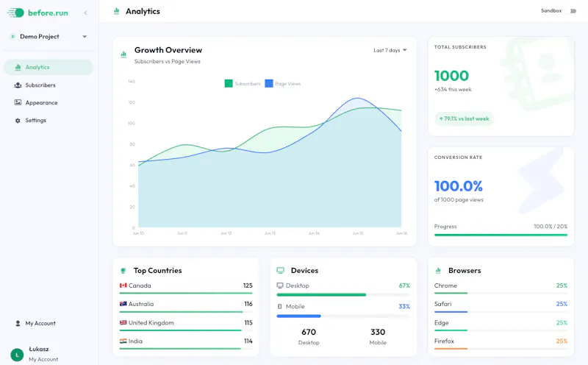Viewport: 588px width, 365px height.
Task: Click the +634 this week text
Action: 453,89
